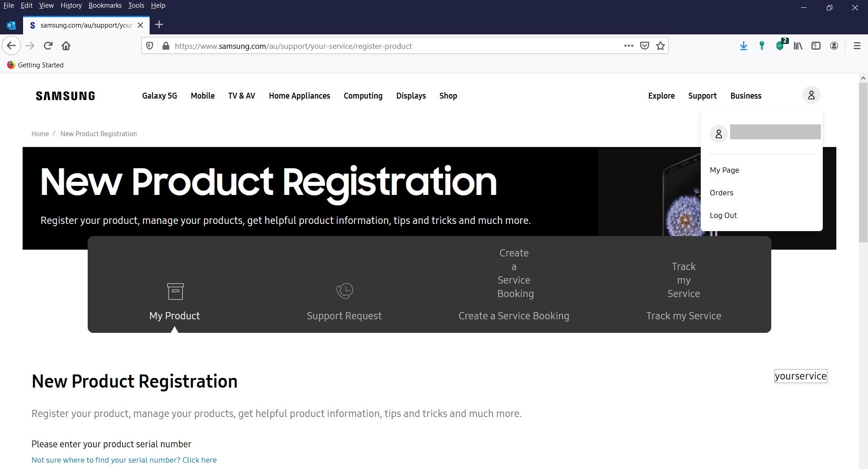Click the site padlock security icon
The height and width of the screenshot is (469, 868).
(165, 46)
